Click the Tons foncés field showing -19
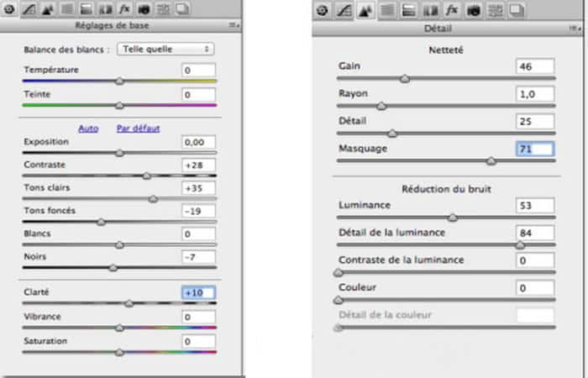 198,211
